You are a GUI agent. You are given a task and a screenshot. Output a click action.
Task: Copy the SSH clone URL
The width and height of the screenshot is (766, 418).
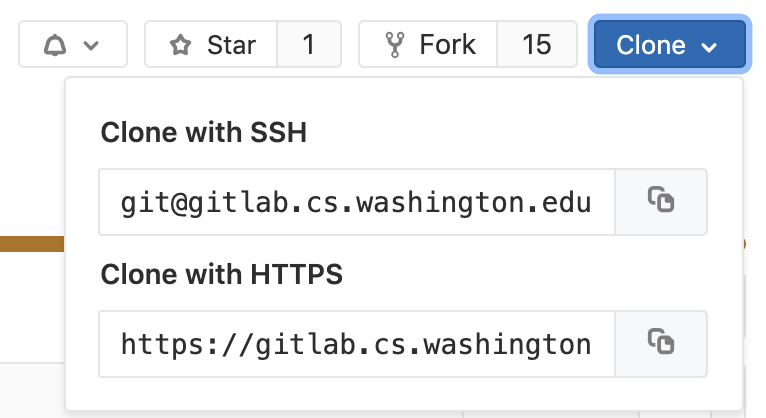661,201
